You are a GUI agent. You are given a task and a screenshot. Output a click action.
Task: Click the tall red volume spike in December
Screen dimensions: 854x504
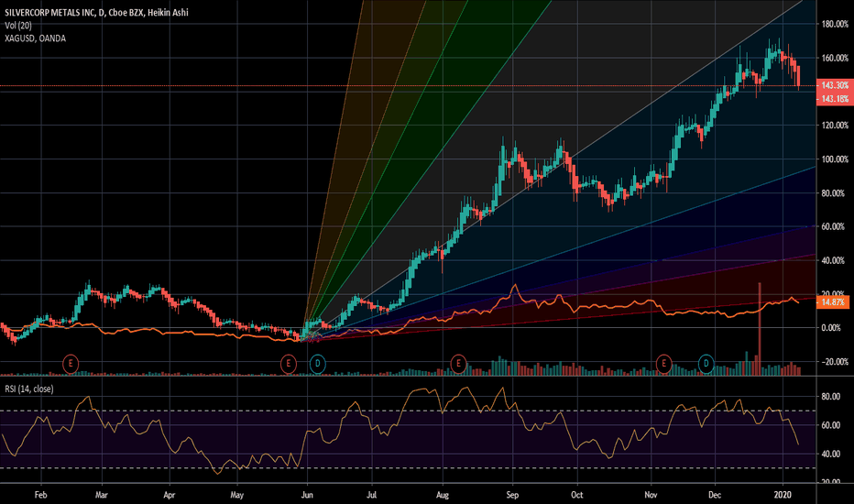tap(760, 329)
